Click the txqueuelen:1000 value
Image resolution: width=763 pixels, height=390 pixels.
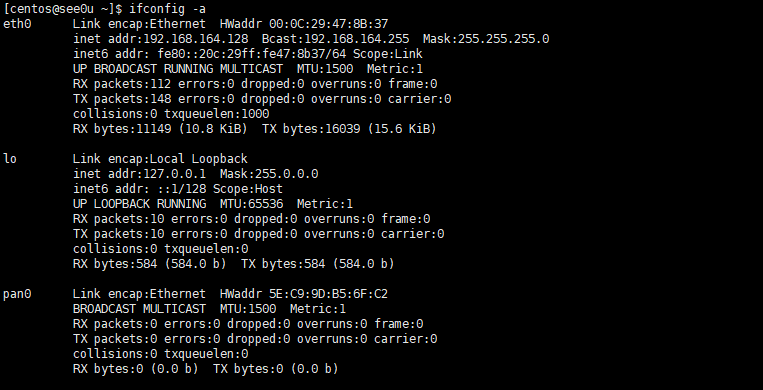217,114
